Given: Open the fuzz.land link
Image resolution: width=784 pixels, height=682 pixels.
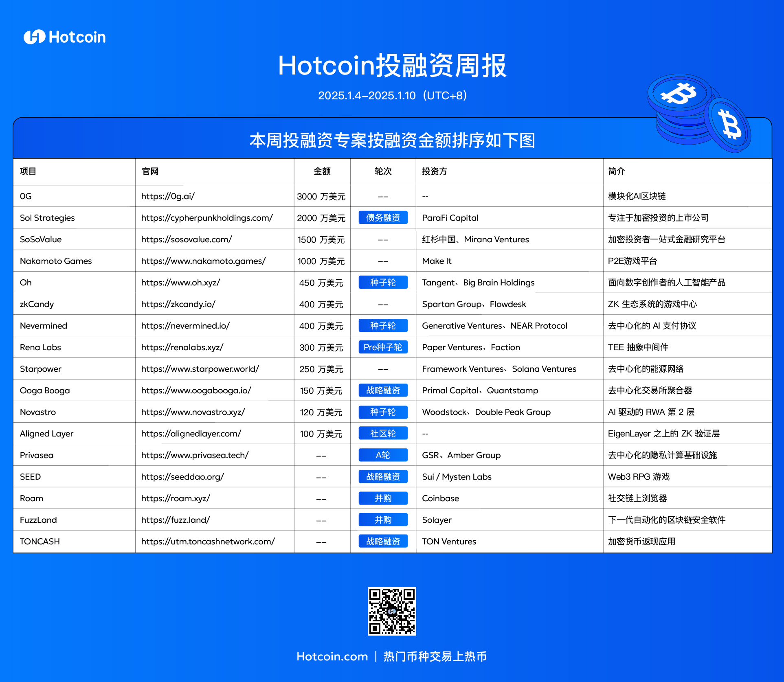Looking at the screenshot, I should 176,520.
